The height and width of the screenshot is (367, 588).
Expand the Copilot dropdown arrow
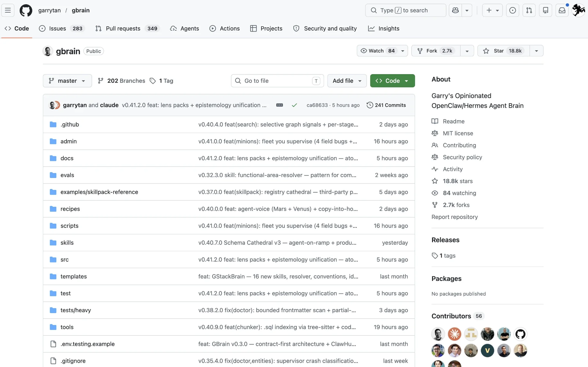pos(467,10)
